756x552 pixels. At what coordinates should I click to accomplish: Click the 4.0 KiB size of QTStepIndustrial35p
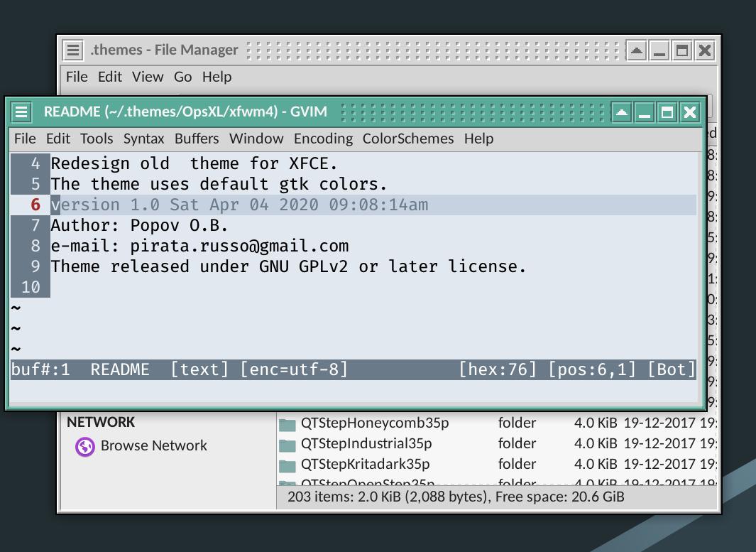[x=596, y=443]
